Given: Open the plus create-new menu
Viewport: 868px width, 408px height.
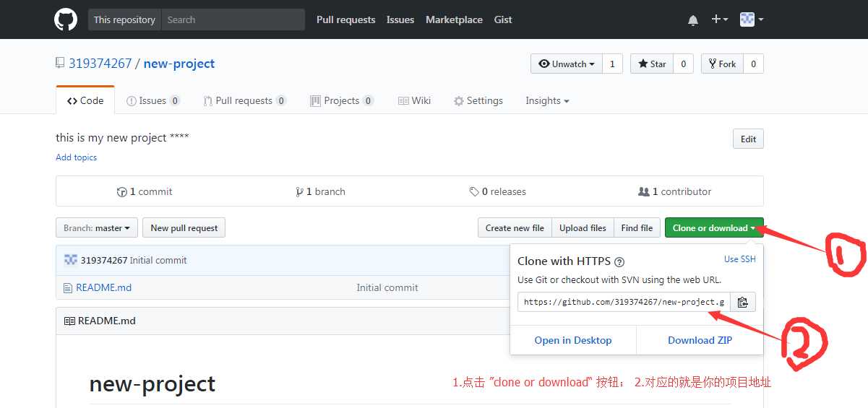Looking at the screenshot, I should 719,19.
